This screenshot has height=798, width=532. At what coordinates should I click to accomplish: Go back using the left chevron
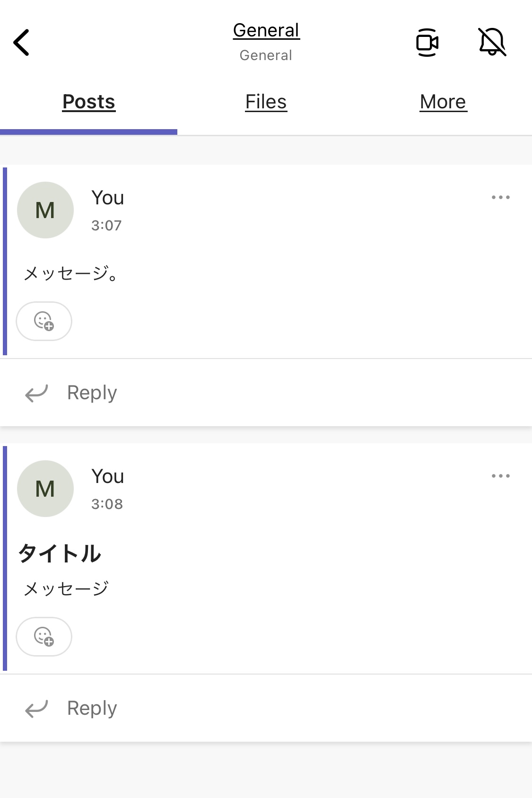pos(21,43)
